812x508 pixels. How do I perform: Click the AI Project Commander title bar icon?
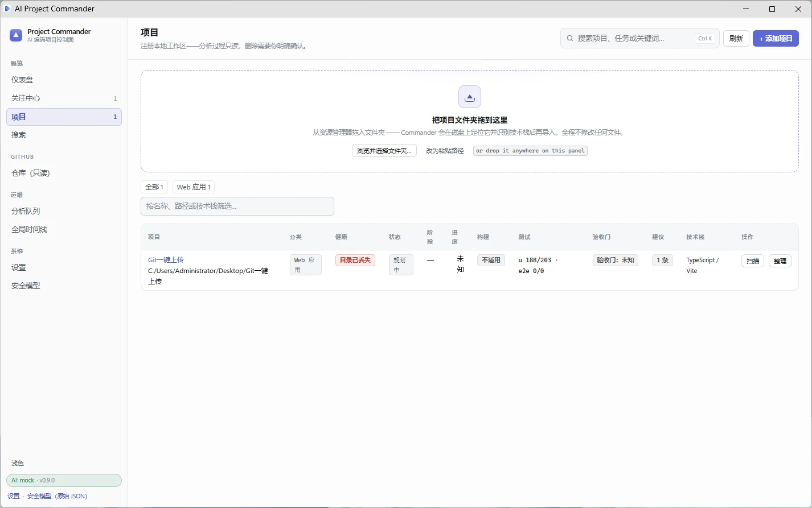tap(7, 9)
